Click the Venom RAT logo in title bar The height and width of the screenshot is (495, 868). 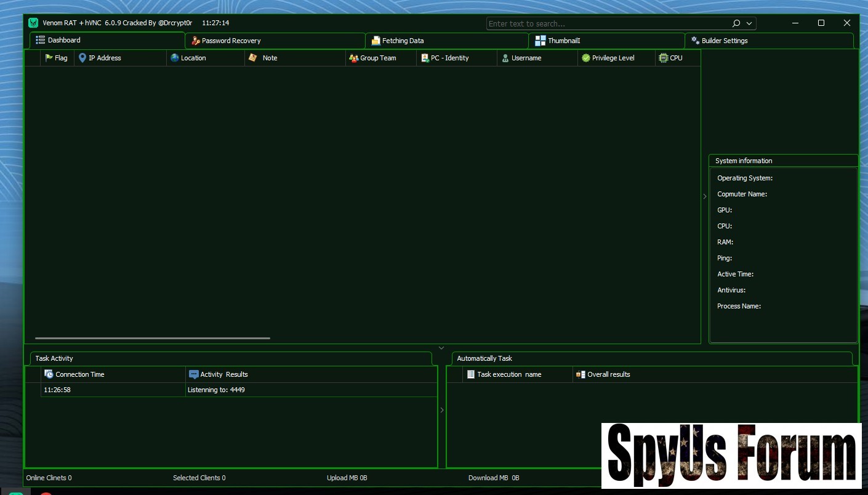coord(33,23)
